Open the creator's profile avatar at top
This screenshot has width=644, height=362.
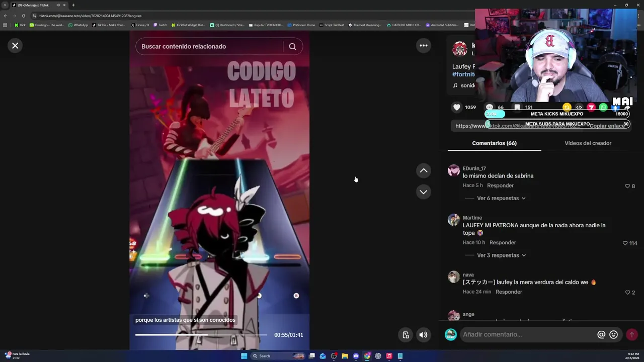pos(459,49)
